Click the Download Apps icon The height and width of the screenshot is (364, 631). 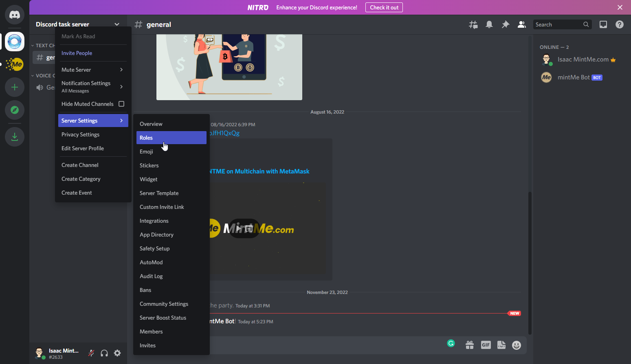(x=15, y=137)
